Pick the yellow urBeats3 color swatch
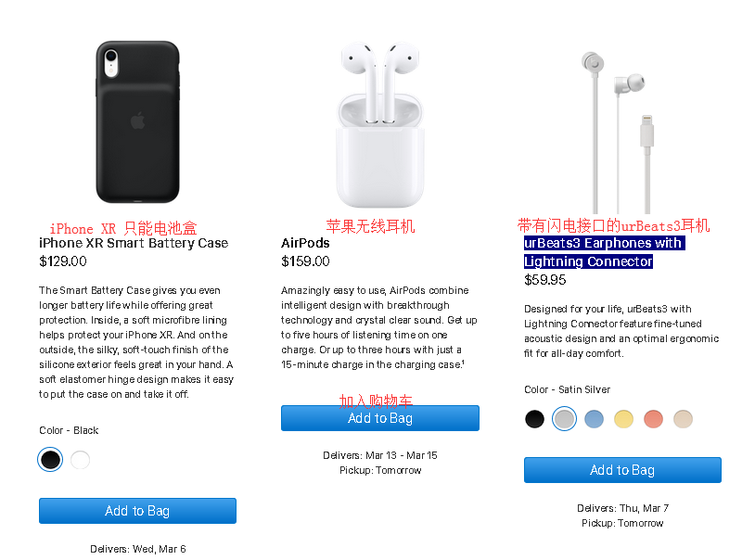 [623, 419]
